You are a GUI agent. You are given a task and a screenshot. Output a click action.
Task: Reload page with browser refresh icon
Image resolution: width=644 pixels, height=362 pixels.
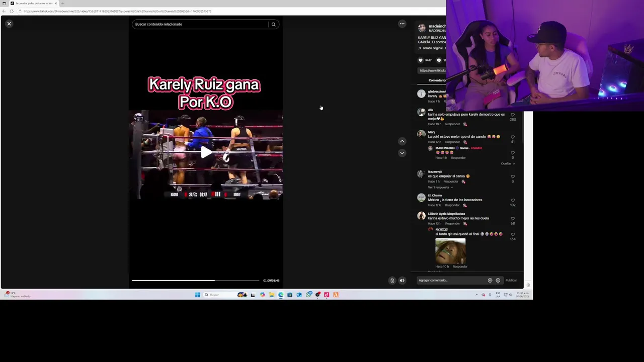point(12,11)
